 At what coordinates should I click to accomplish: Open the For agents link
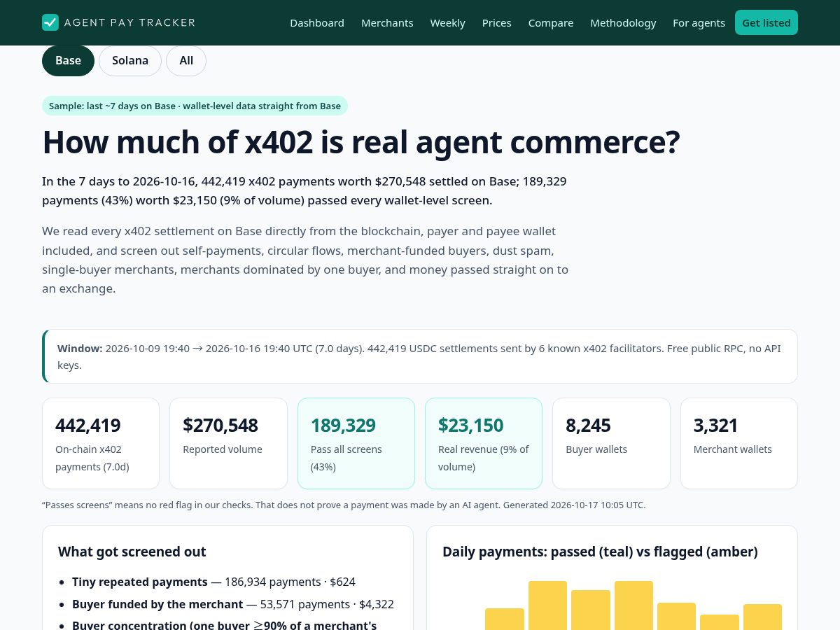(699, 22)
